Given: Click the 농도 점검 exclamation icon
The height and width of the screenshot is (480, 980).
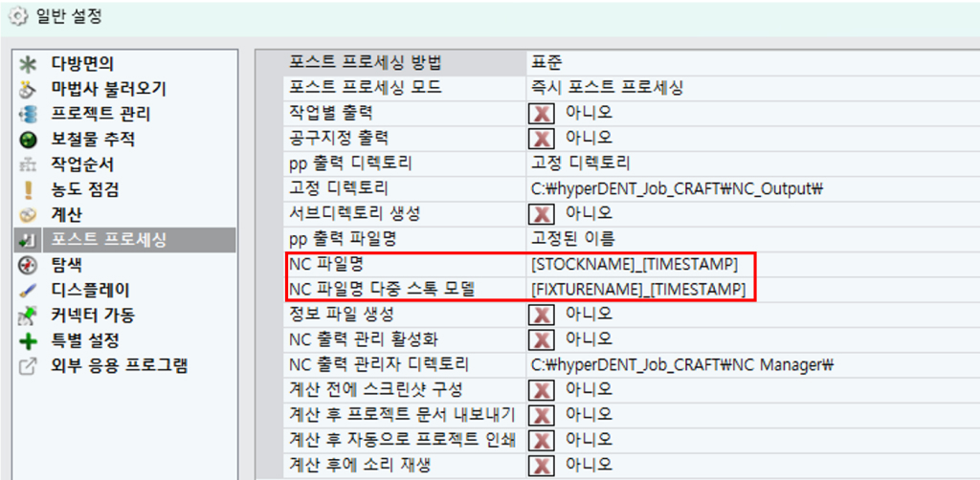Looking at the screenshot, I should click(28, 189).
